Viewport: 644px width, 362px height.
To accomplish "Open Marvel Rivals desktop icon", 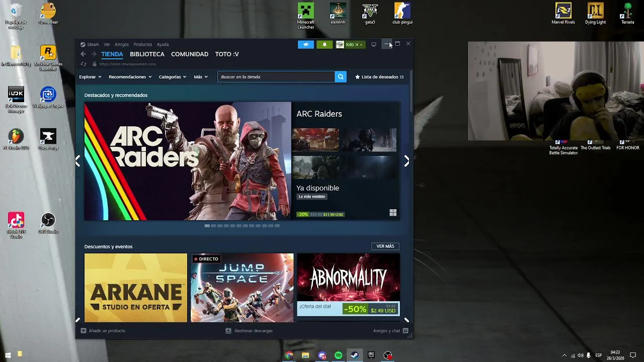I will click(x=563, y=14).
